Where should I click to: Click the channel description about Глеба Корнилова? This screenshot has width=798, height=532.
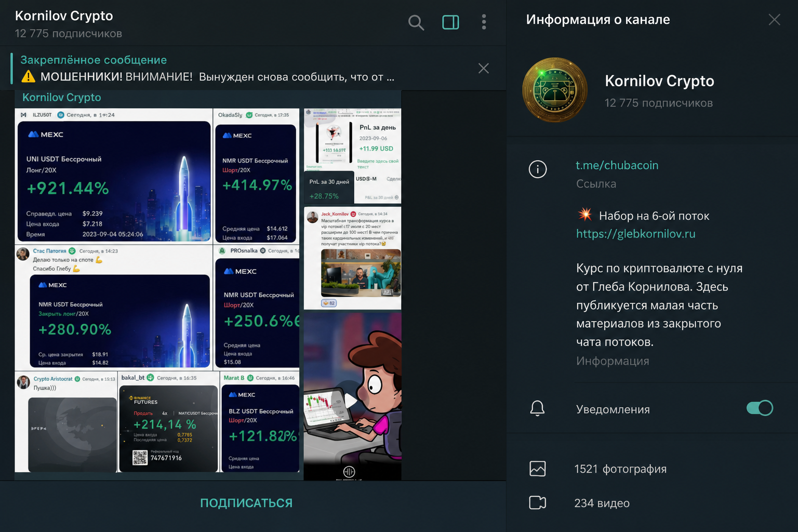[659, 305]
